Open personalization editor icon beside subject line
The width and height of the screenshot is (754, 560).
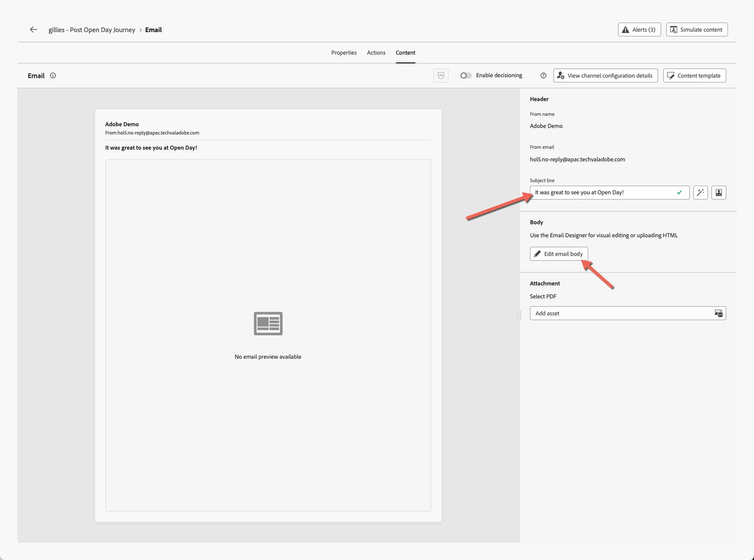click(718, 193)
